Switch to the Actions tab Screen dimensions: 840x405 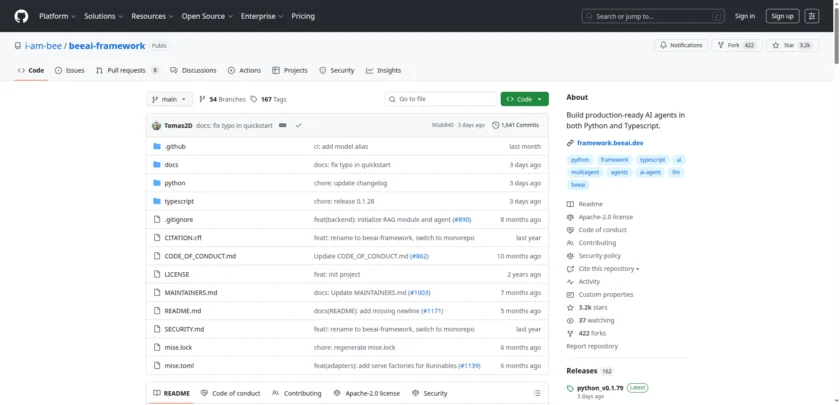tap(244, 70)
